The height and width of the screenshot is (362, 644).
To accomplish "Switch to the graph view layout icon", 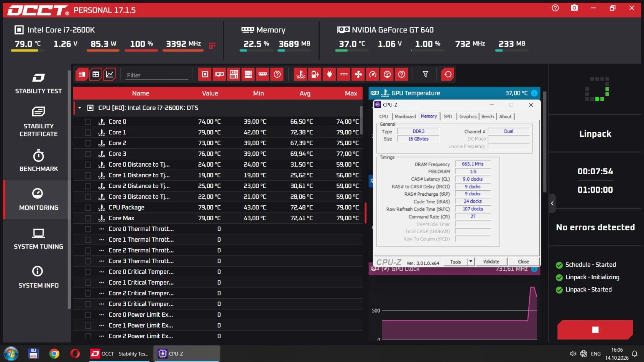I will (110, 74).
